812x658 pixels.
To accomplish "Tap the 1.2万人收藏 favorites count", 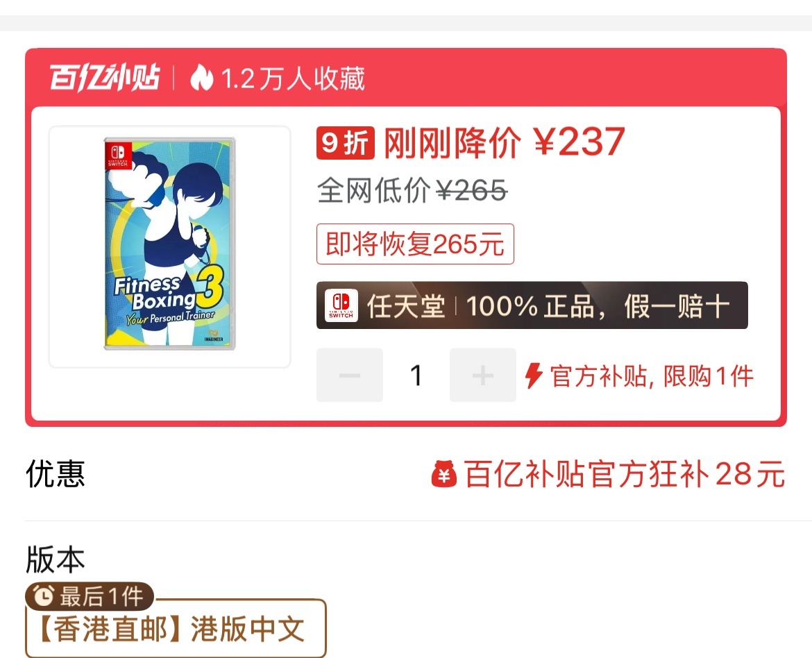I will (x=293, y=78).
